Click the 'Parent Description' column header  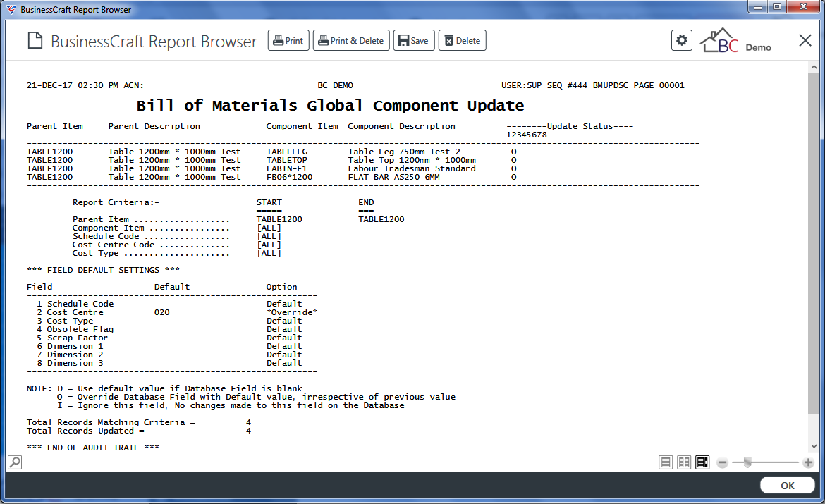click(x=154, y=126)
